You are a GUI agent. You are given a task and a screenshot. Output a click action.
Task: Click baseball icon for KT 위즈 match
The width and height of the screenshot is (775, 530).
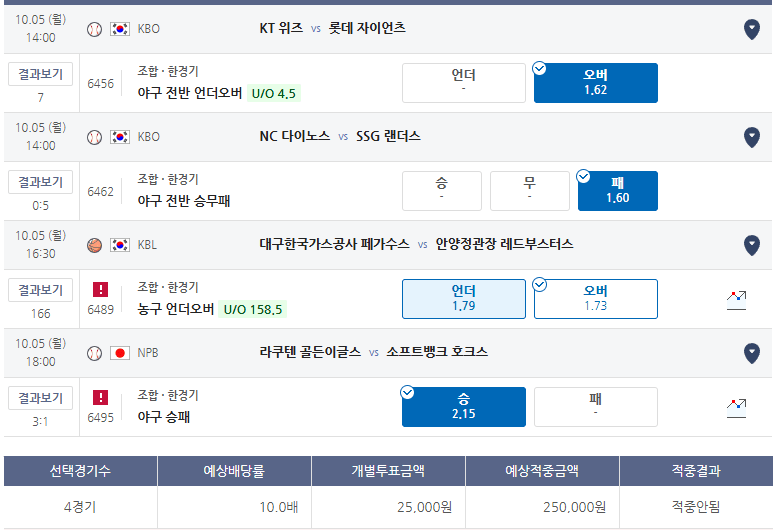[94, 29]
